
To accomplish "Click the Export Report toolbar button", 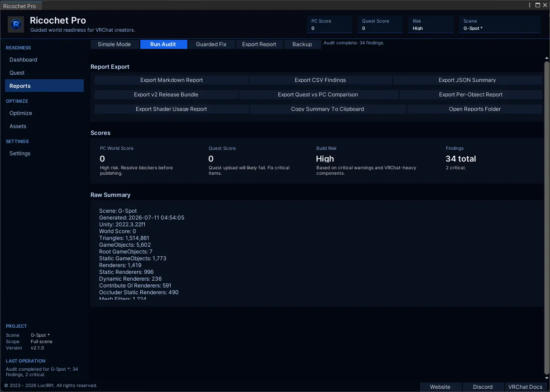I will [x=259, y=44].
